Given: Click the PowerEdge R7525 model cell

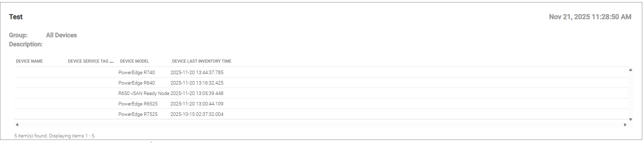Looking at the screenshot, I should click(138, 114).
